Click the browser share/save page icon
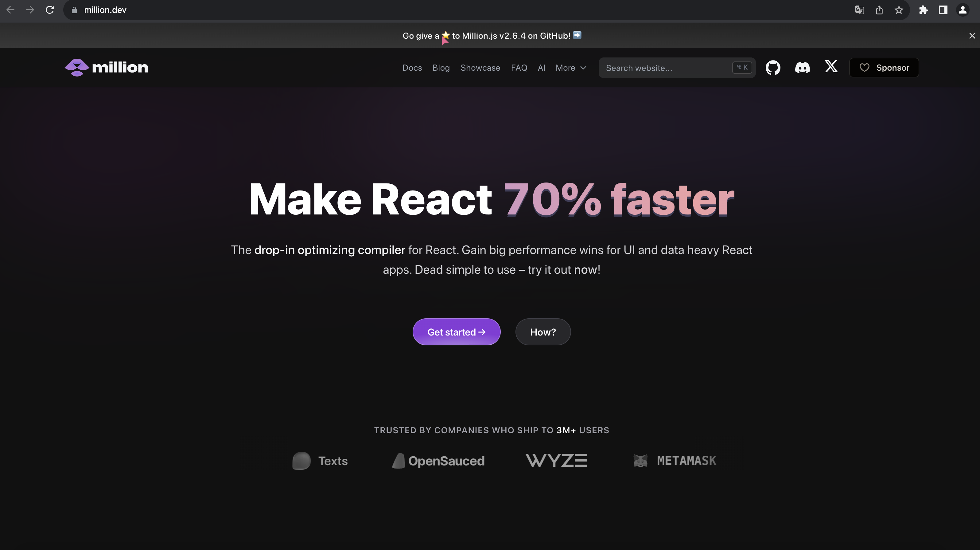 tap(879, 10)
